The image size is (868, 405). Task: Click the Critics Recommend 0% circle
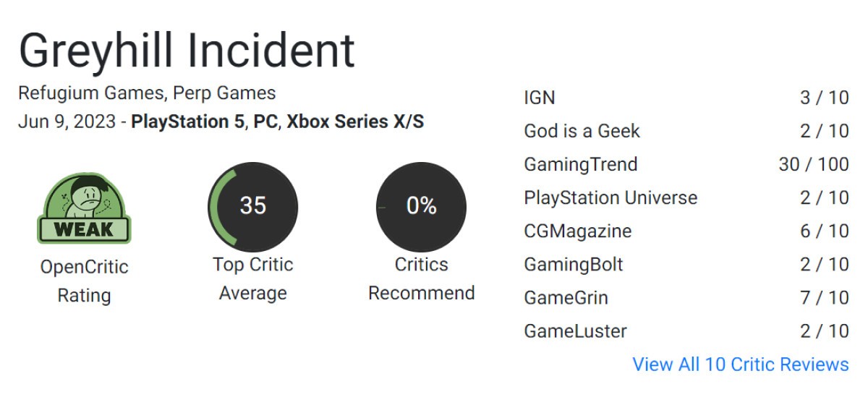[x=421, y=206]
